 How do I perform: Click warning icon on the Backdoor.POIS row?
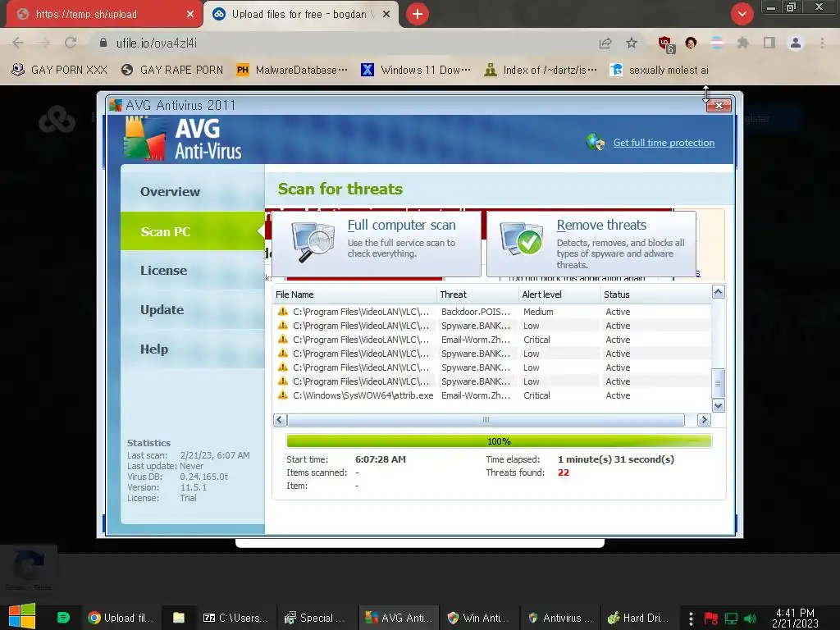pyautogui.click(x=283, y=311)
